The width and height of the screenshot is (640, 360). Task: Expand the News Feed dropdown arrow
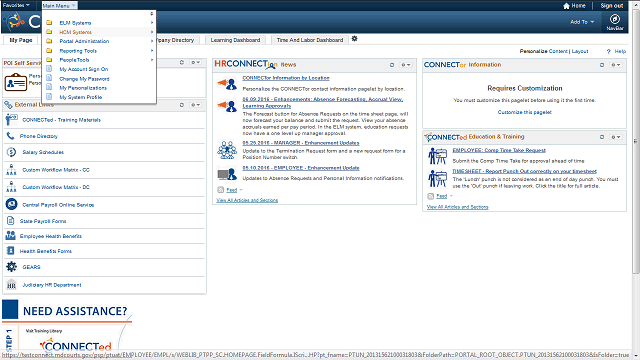pyautogui.click(x=241, y=190)
